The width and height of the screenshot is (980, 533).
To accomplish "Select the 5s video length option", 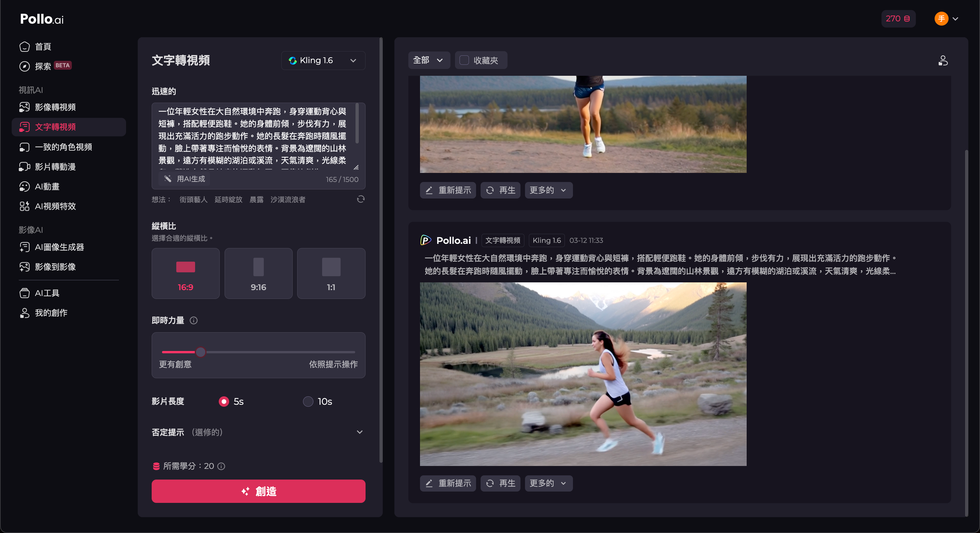I will [224, 402].
